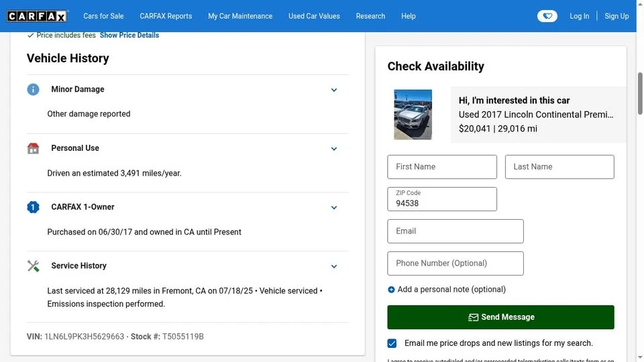Focus the First Name field
This screenshot has height=362, width=644.
click(x=442, y=167)
